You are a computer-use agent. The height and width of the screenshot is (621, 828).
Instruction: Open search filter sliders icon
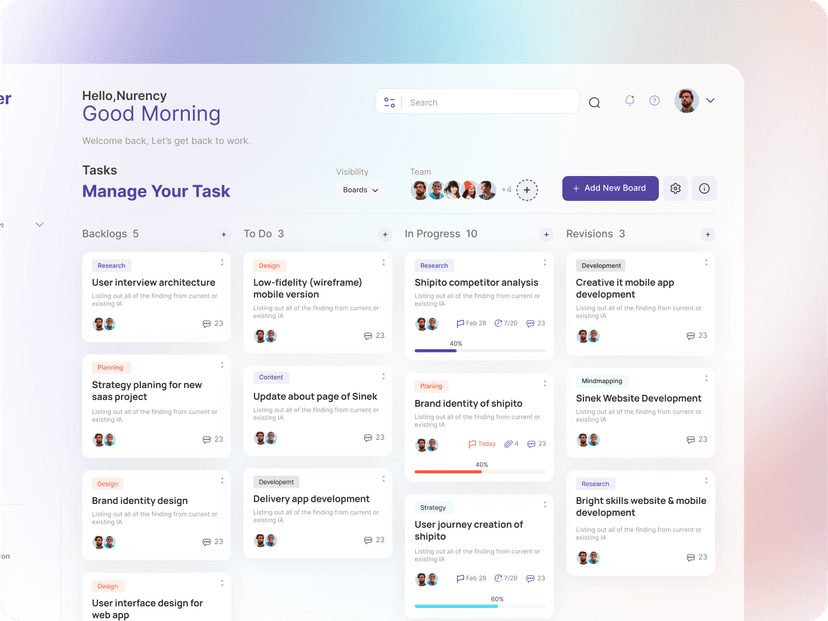coord(390,102)
